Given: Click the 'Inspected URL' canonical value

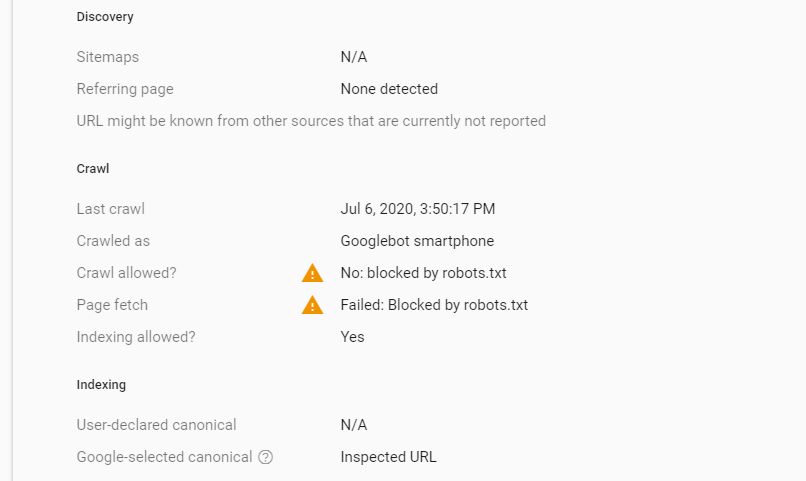Looking at the screenshot, I should coord(388,457).
